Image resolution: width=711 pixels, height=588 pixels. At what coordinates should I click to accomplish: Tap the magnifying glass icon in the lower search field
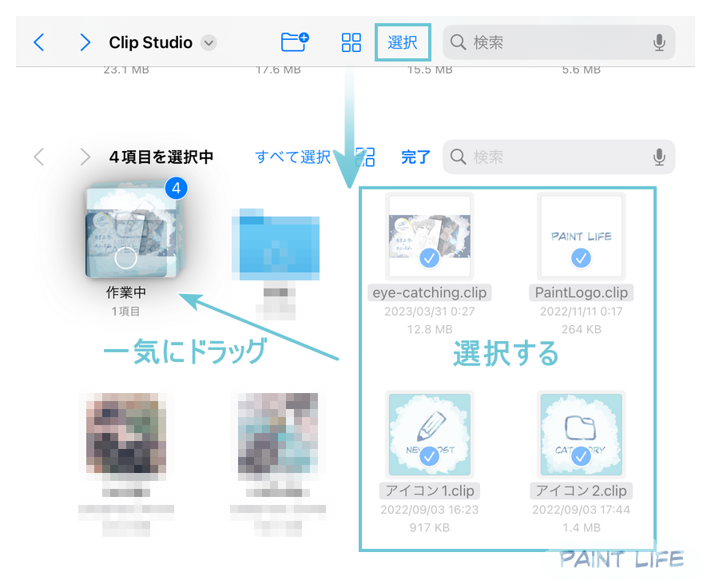click(x=458, y=157)
